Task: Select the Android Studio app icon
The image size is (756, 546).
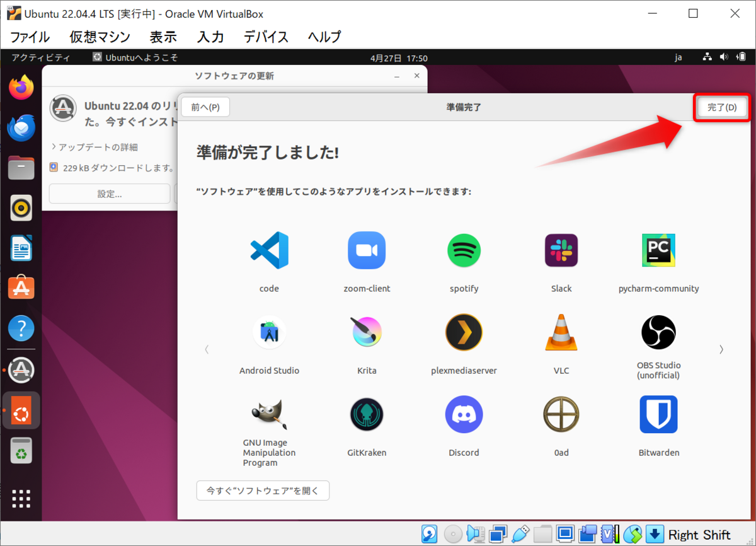Action: coord(269,332)
